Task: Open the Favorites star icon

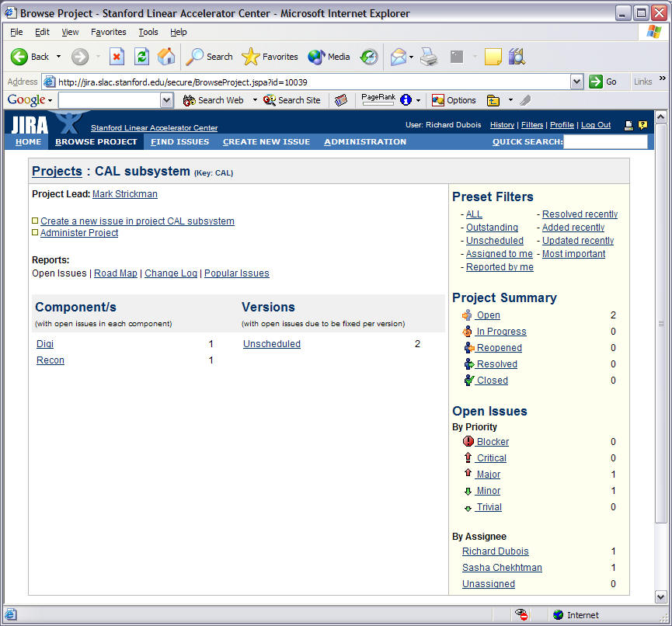Action: click(251, 57)
